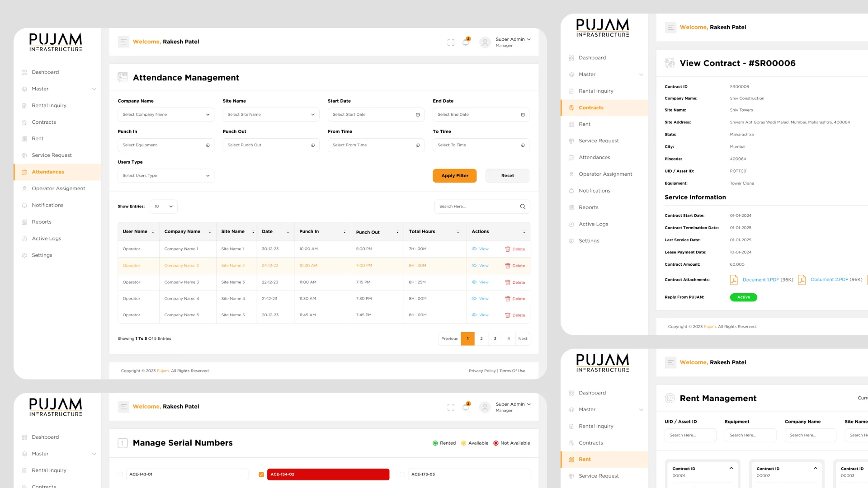Image resolution: width=868 pixels, height=488 pixels.
Task: Click the fullscreen icon in Attendance header
Action: pos(451,42)
